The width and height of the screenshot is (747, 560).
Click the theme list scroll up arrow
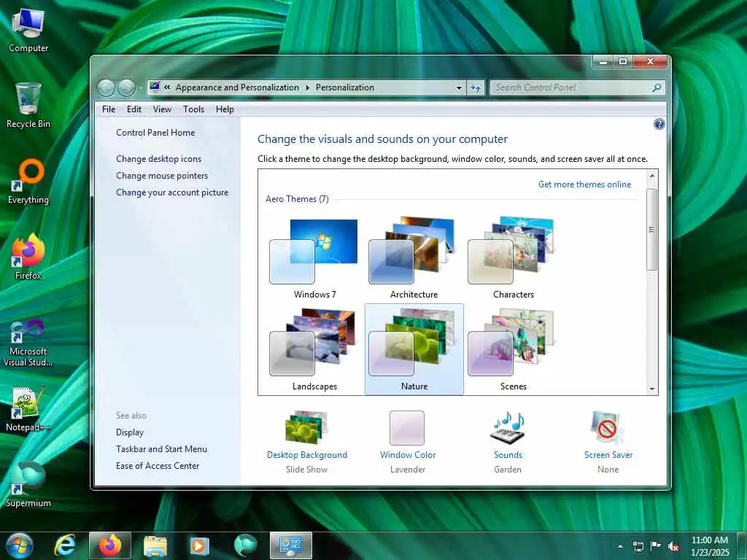point(651,176)
